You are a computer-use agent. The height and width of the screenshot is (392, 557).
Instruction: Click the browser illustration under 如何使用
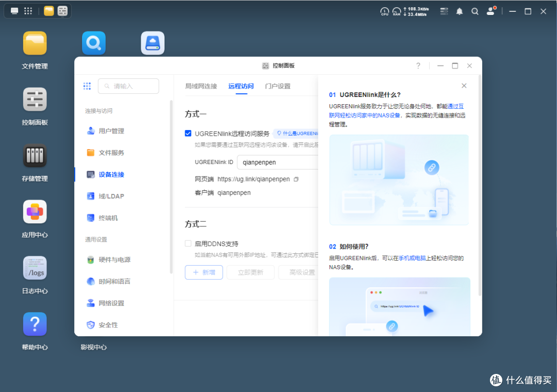pos(400,307)
